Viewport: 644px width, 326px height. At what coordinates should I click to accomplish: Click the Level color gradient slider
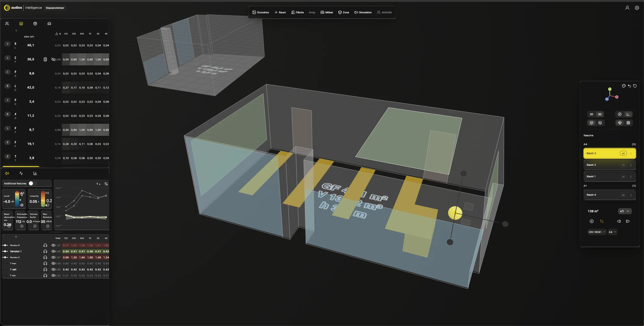coord(17,199)
